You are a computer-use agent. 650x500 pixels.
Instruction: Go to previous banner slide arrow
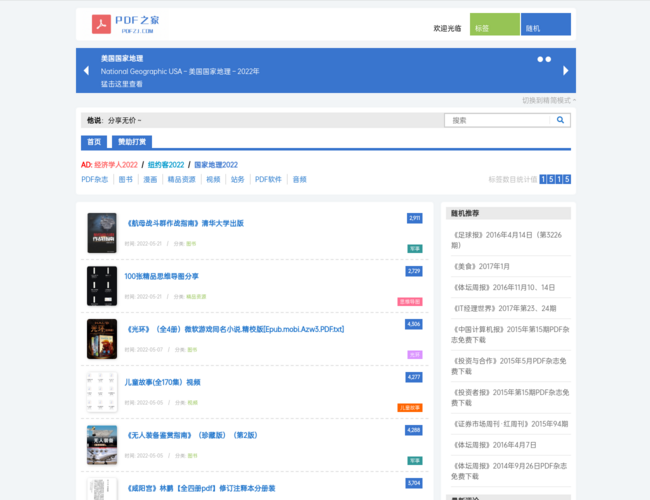pos(85,71)
